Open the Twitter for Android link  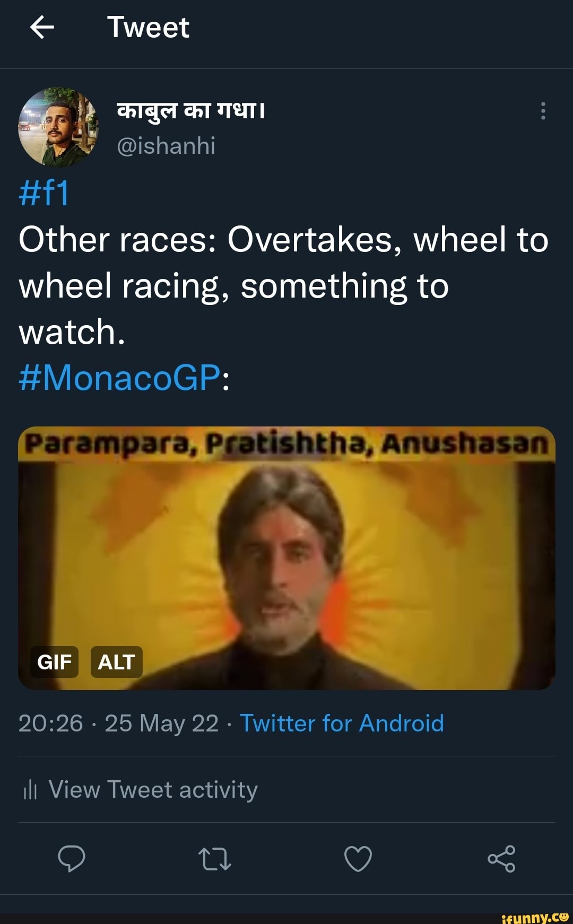tap(342, 723)
